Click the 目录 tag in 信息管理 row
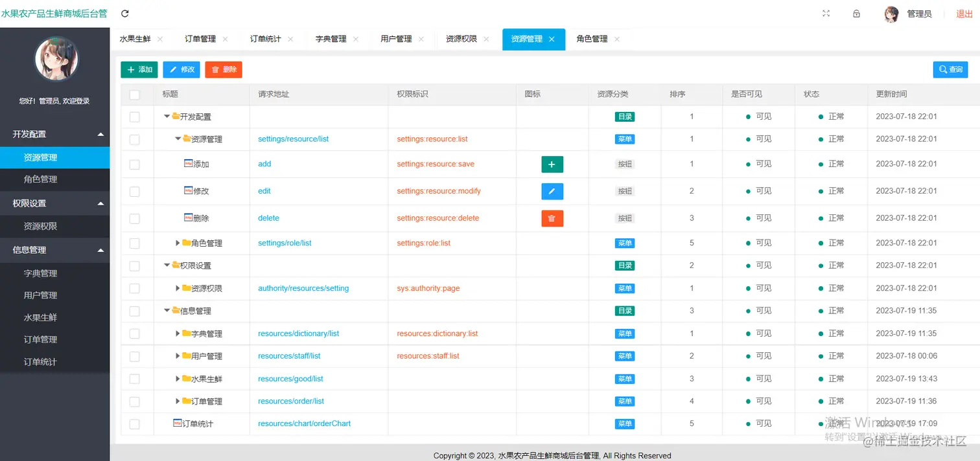Screen dimensions: 980x461 (x=625, y=311)
